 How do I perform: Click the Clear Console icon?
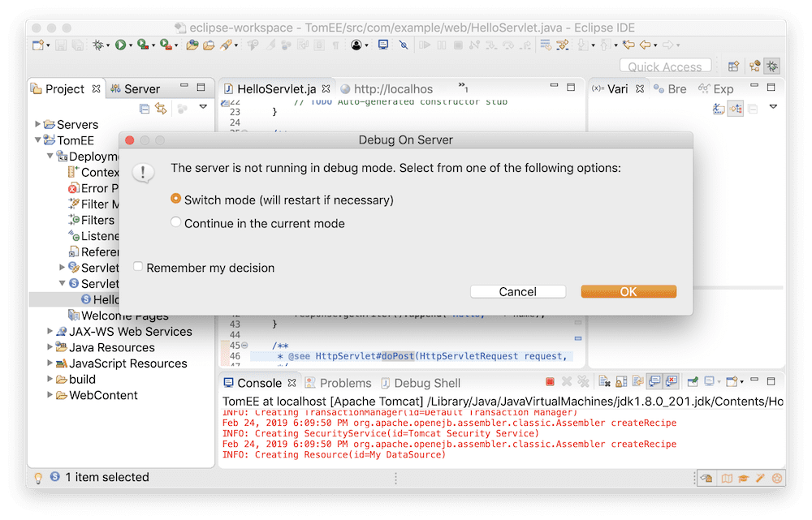604,382
